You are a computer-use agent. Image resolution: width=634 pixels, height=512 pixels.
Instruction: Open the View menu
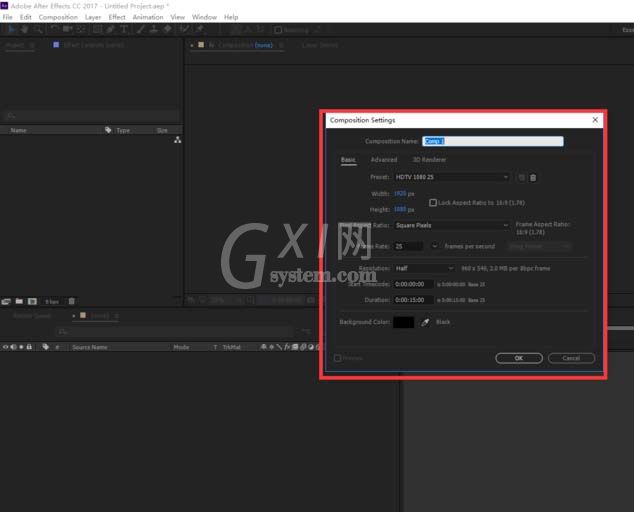[178, 17]
